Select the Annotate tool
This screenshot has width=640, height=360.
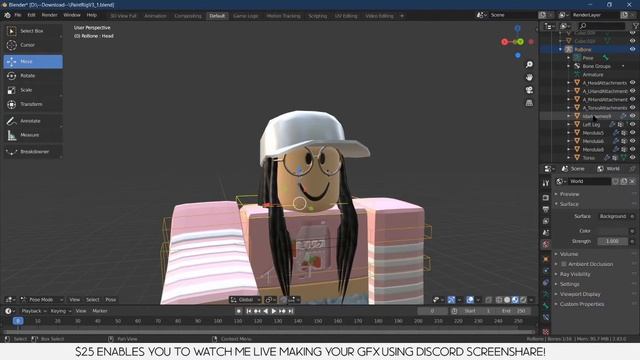click(x=33, y=121)
